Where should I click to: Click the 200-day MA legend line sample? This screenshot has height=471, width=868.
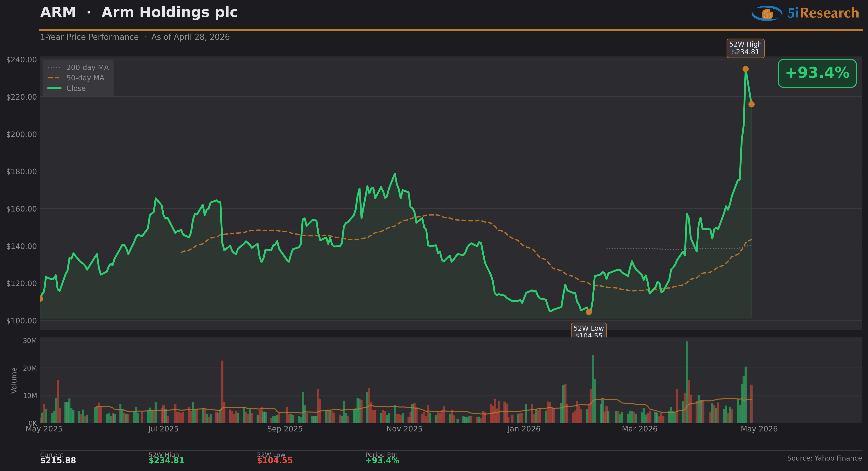[54, 67]
